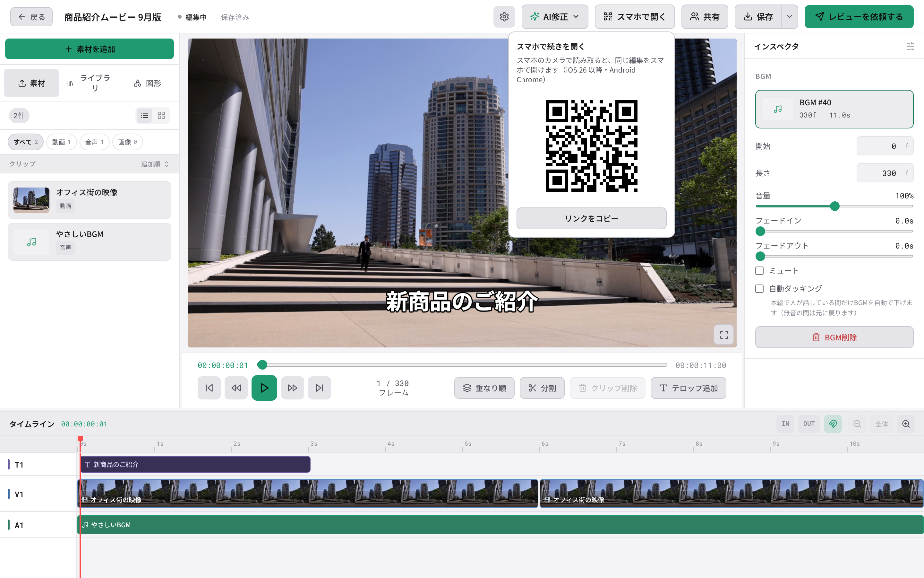
Task: Change clip sort order 追加順
Action: coord(155,164)
